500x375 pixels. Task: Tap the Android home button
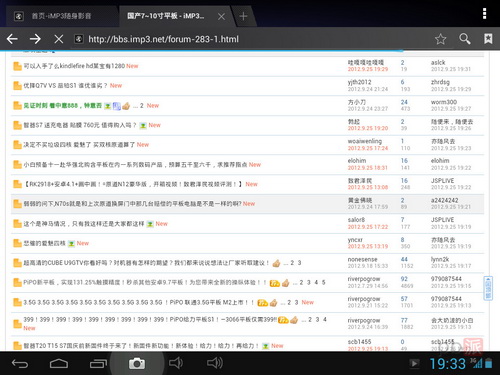click(x=59, y=363)
